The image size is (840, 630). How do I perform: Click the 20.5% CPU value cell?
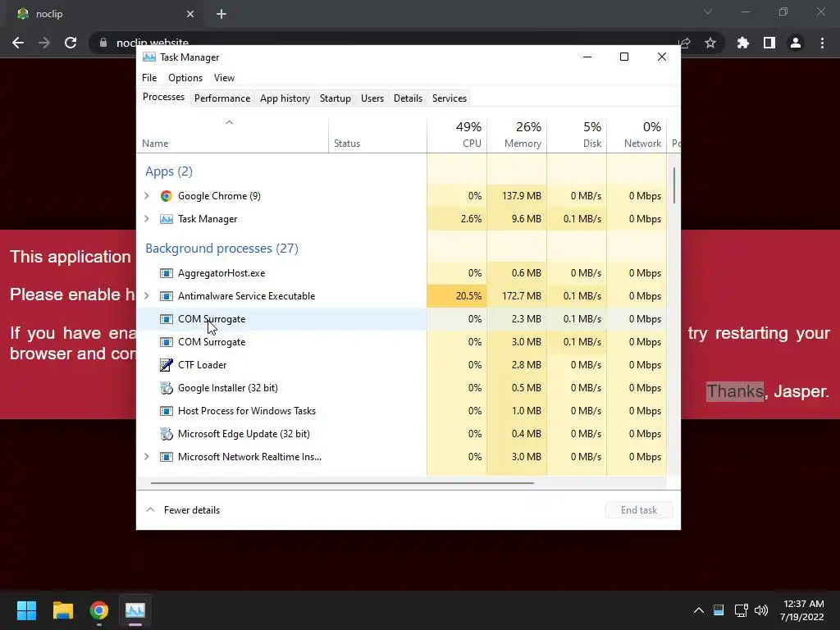(x=457, y=296)
